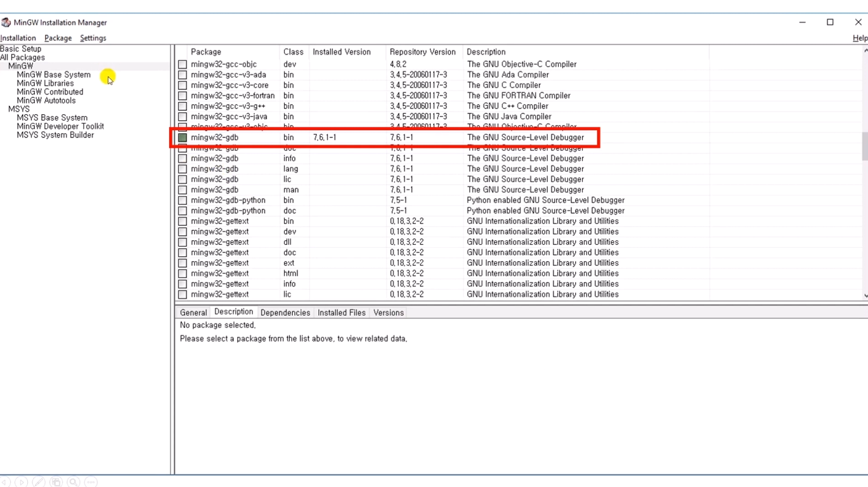Check the mingw32-gcc-v3-g++ package box
The image size is (868, 487).
coord(183,106)
